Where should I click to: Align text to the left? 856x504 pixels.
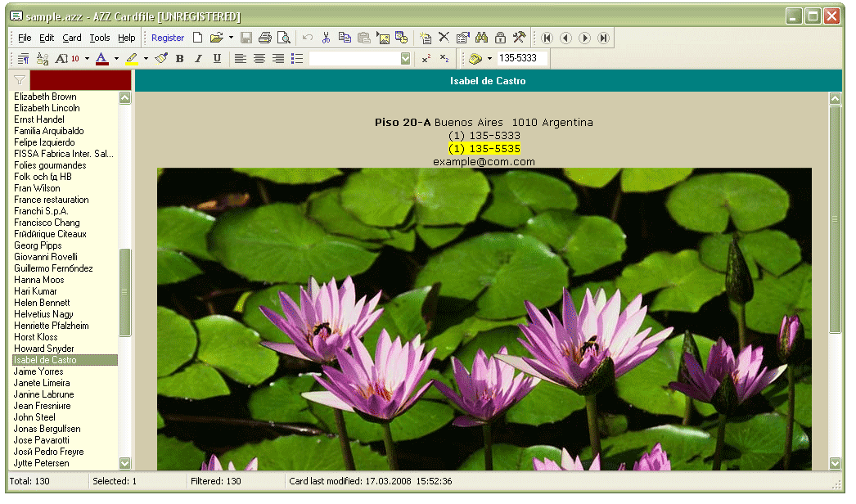pyautogui.click(x=241, y=58)
